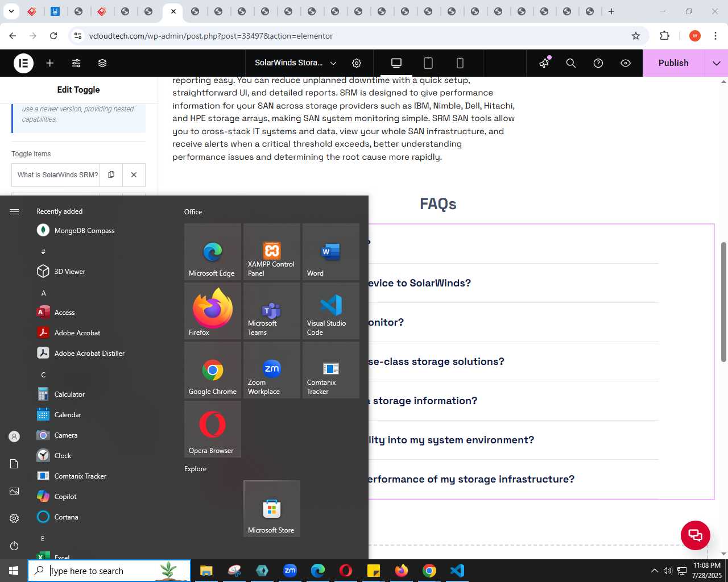Open the SolarWinds Stora... document dropdown
This screenshot has width=728, height=582.
[x=295, y=63]
